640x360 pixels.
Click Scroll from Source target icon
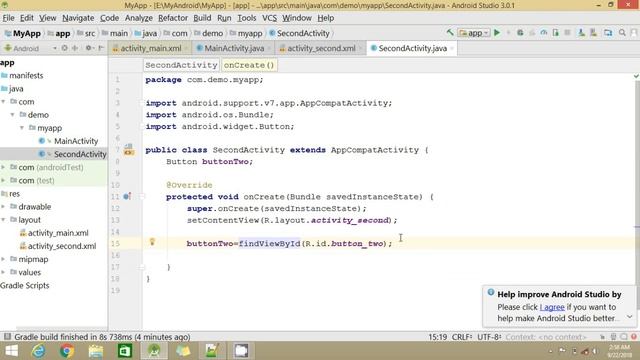coord(64,48)
